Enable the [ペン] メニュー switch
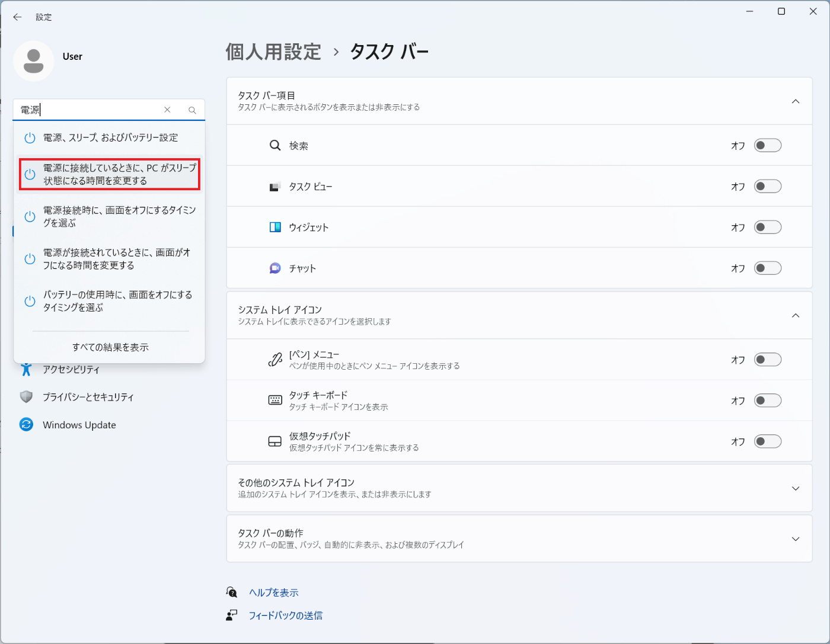 768,360
